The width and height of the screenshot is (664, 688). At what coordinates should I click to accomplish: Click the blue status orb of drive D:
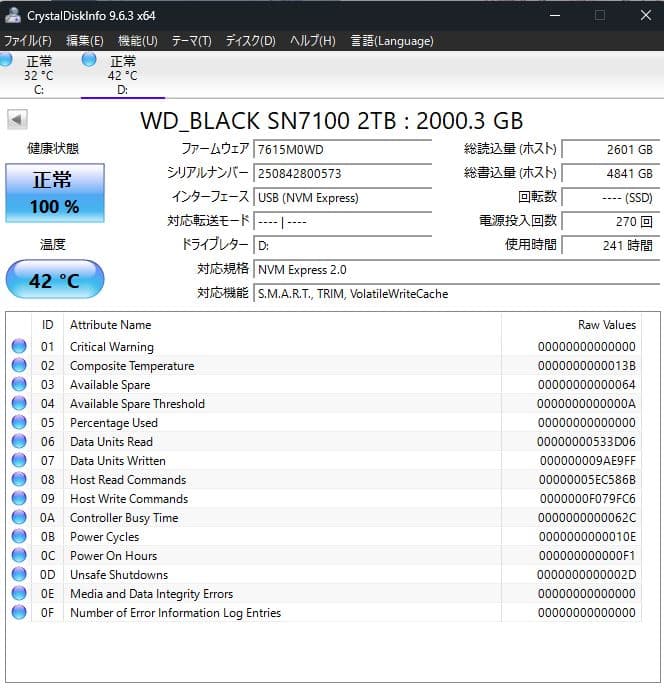click(x=89, y=59)
